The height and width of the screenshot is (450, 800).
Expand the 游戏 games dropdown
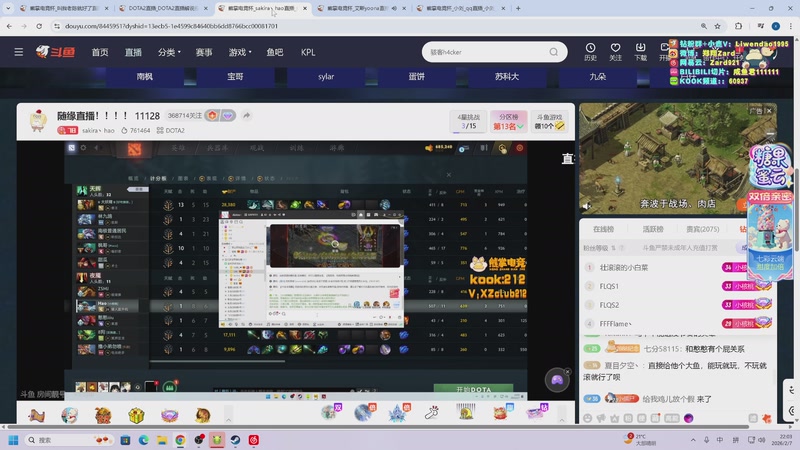240,52
